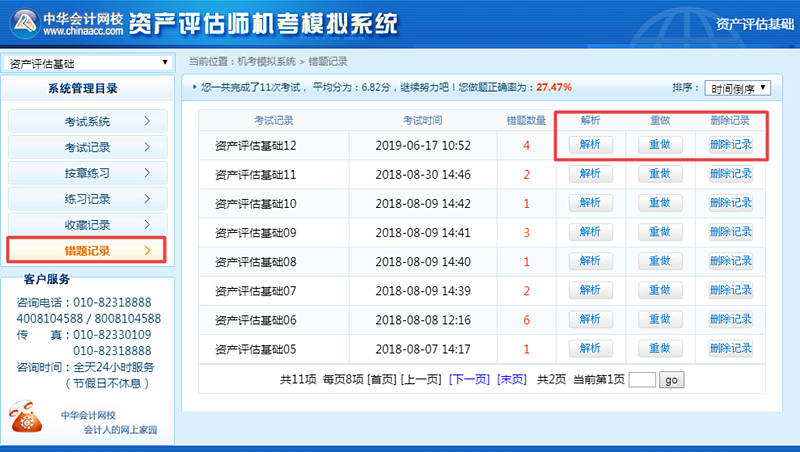Image resolution: width=800 pixels, height=452 pixels.
Task: Click exam time 2019-06-17 10:52
Action: pyautogui.click(x=423, y=145)
